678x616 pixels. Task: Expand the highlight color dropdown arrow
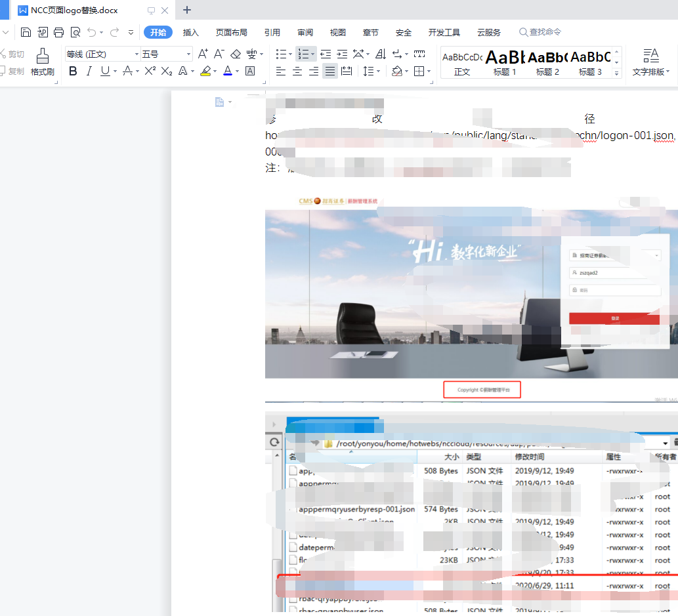pyautogui.click(x=215, y=72)
